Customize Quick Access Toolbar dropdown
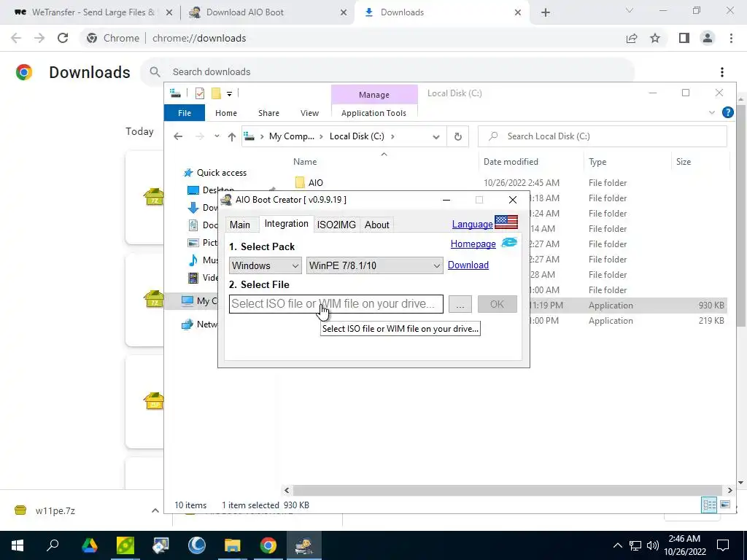 point(229,94)
